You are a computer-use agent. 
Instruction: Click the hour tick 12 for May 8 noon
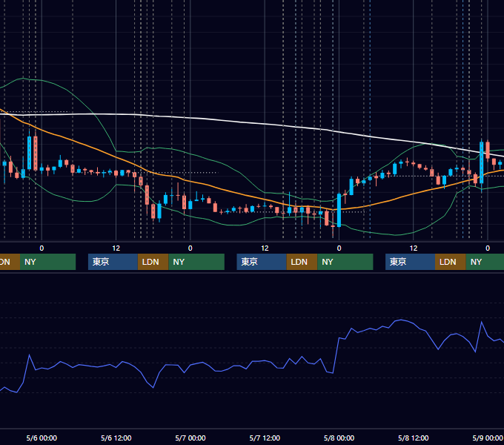pyautogui.click(x=414, y=248)
